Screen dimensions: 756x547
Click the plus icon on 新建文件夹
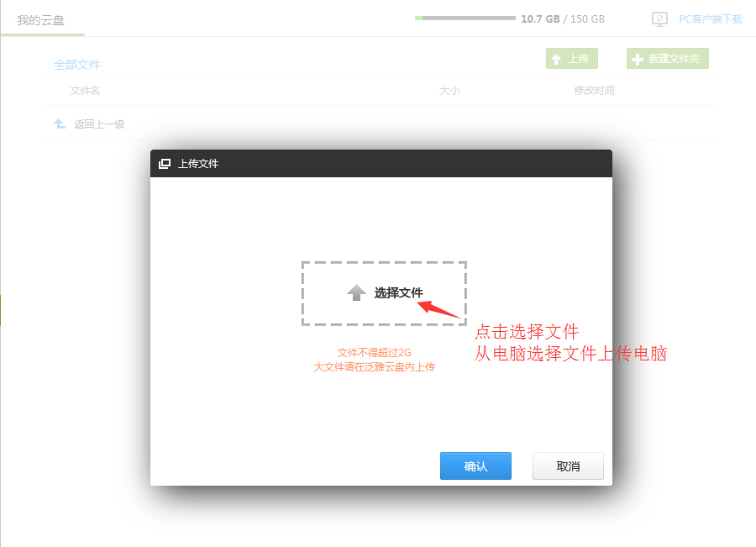[x=638, y=60]
